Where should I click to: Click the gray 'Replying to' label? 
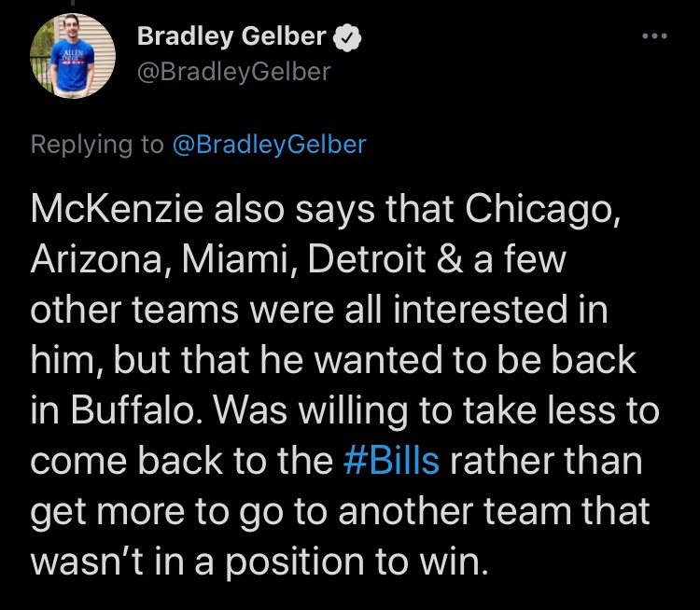coord(97,145)
